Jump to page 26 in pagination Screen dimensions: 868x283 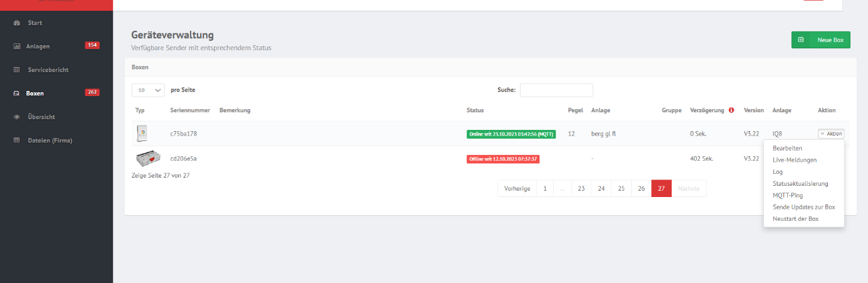click(x=642, y=189)
